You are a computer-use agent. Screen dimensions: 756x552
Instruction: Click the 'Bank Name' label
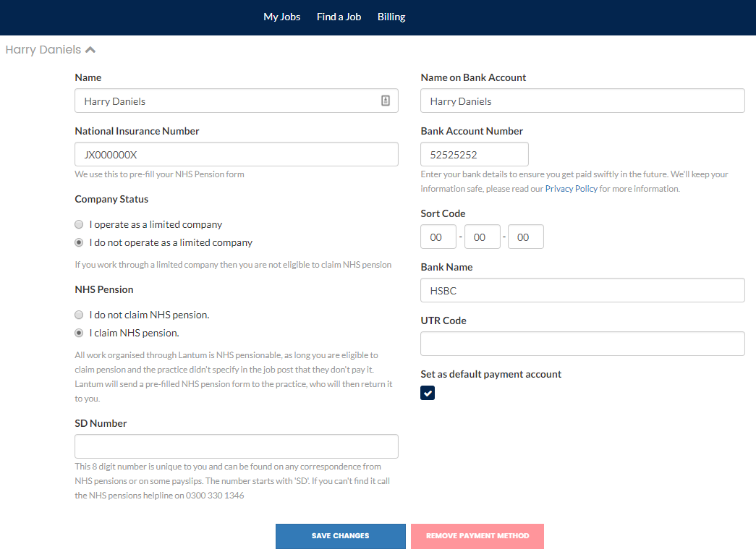pos(446,267)
